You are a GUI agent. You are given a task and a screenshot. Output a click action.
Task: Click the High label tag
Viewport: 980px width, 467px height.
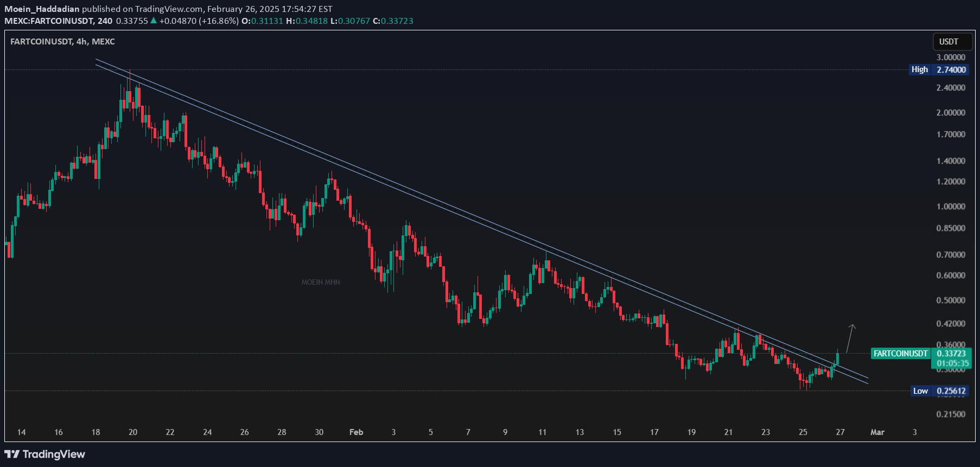click(x=920, y=69)
